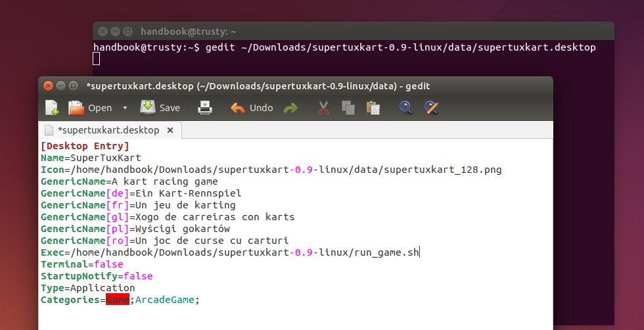Close the gedit window

(x=49, y=86)
